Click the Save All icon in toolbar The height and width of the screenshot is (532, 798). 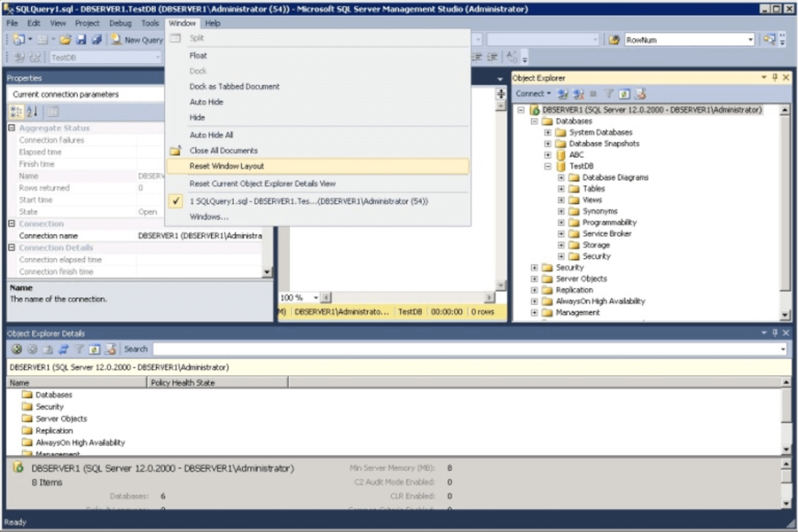tap(96, 39)
